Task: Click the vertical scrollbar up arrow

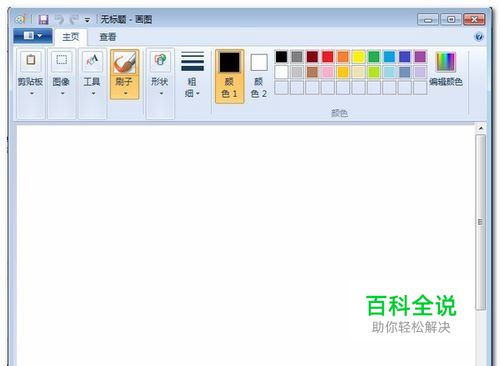Action: coord(481,128)
